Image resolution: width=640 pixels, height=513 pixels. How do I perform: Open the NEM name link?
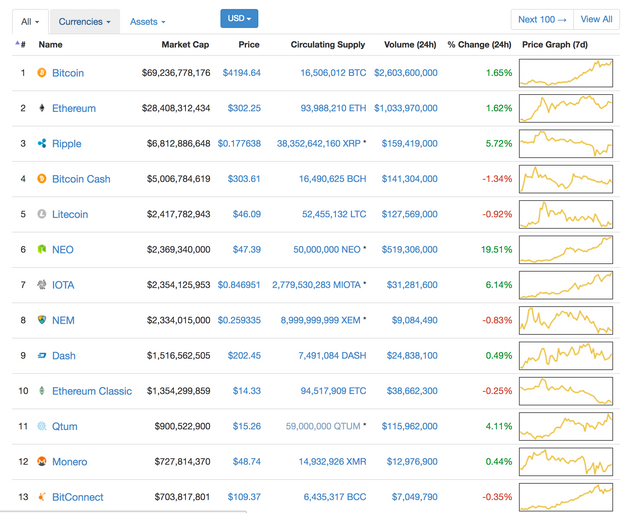(x=63, y=320)
